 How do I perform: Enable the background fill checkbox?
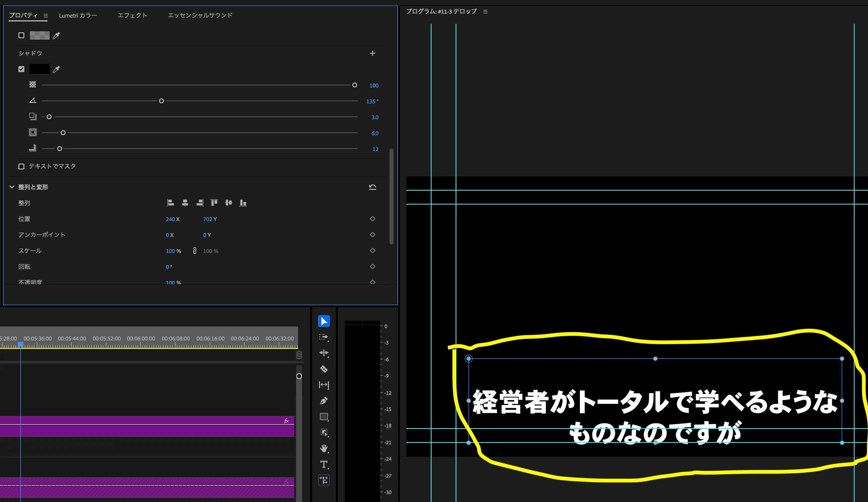pyautogui.click(x=21, y=36)
